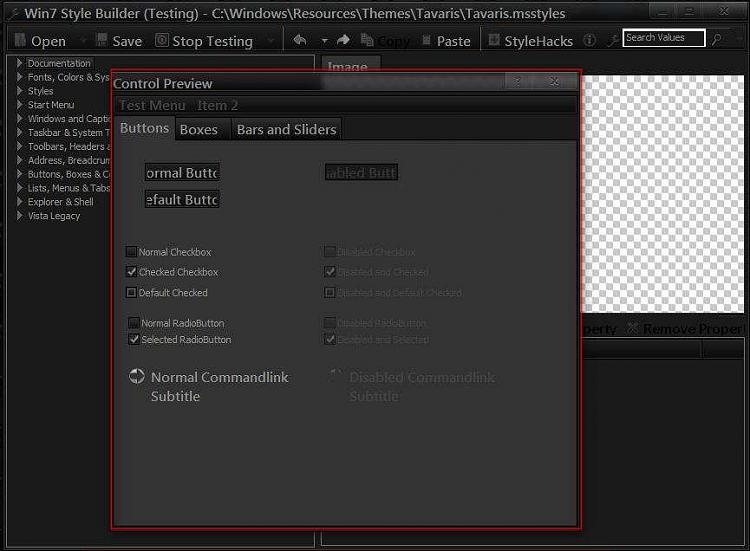Click the Stop Testing label
The image size is (750, 551).
[x=212, y=41]
